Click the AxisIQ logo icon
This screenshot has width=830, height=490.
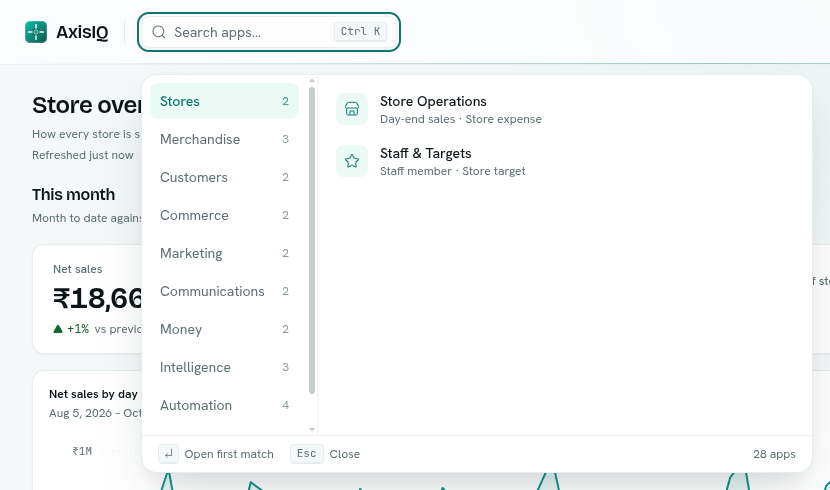(x=36, y=32)
